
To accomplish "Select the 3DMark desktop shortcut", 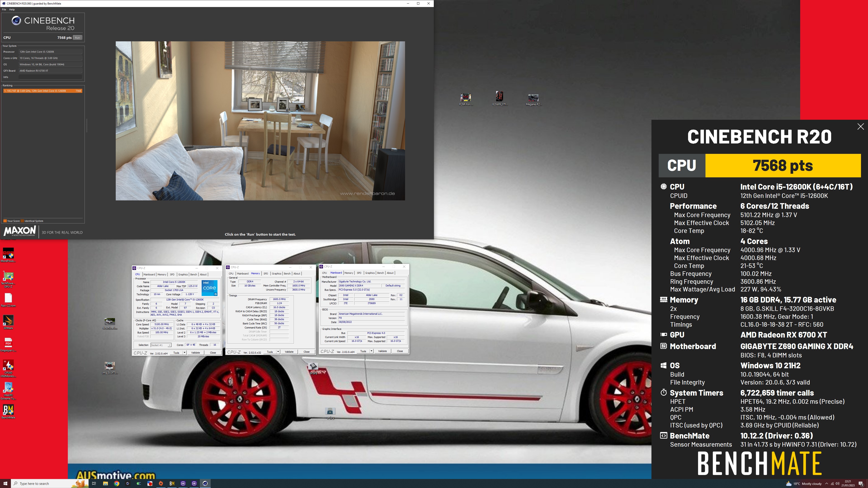I will [x=8, y=322].
